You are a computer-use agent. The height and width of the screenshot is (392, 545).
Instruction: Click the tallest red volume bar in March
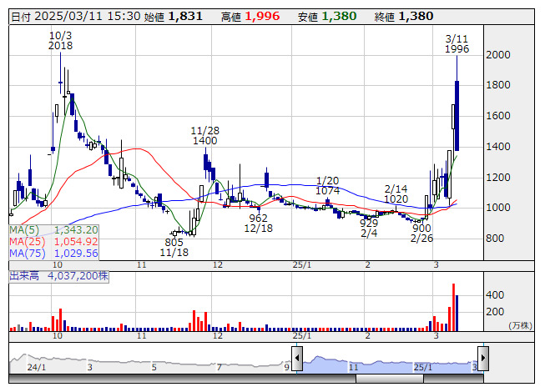[453, 307]
